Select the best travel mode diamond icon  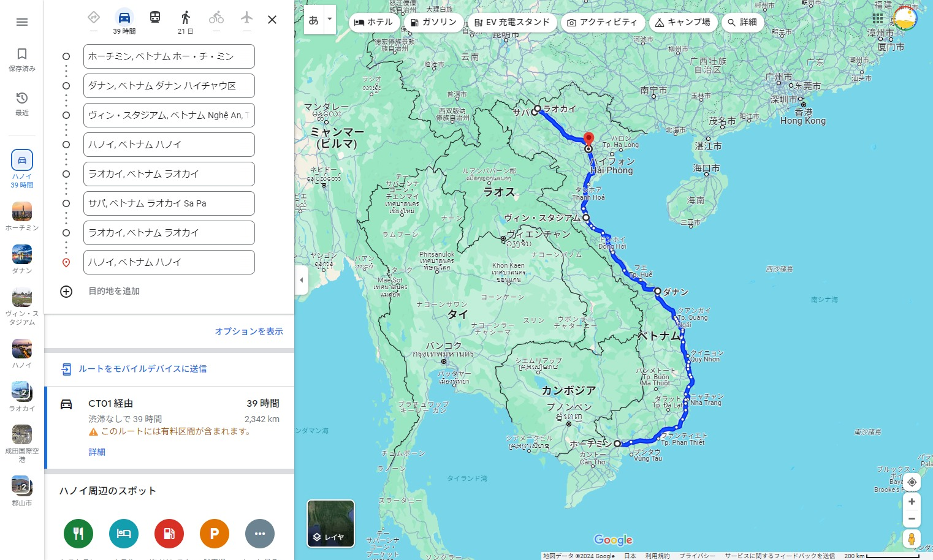point(94,18)
